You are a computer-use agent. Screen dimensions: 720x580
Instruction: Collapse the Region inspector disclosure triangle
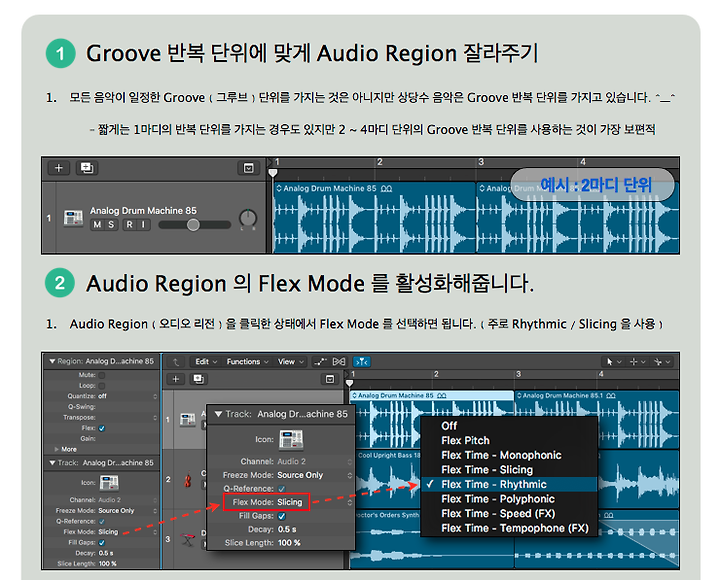52,361
